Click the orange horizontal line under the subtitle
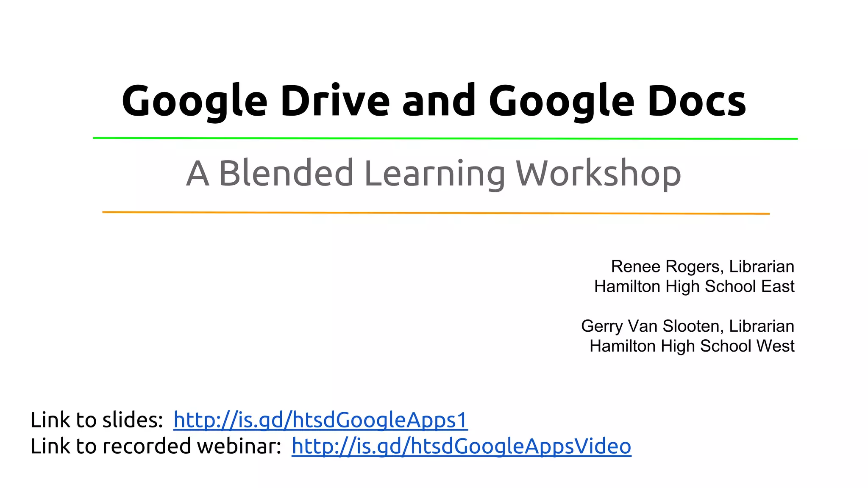This screenshot has width=868, height=488. [436, 213]
